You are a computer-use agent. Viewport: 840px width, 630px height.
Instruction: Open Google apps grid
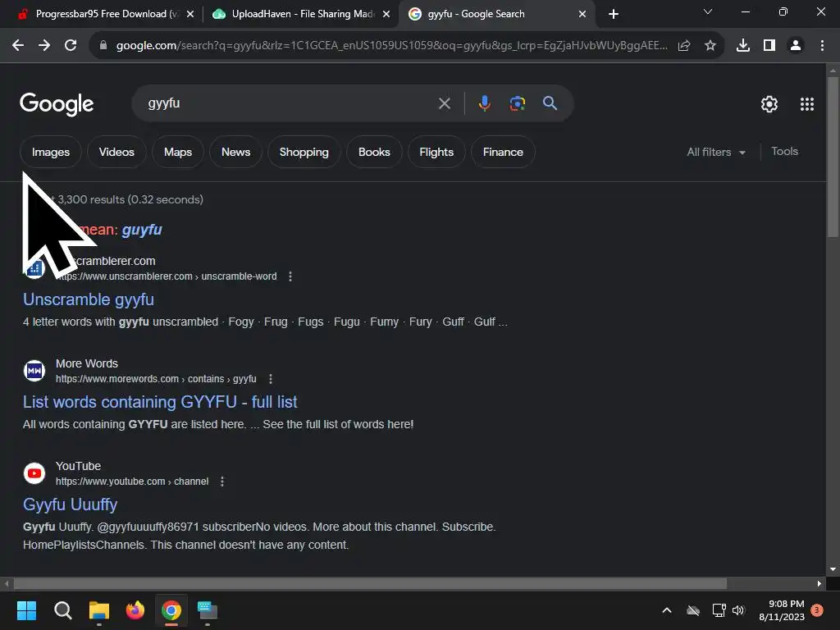(807, 104)
